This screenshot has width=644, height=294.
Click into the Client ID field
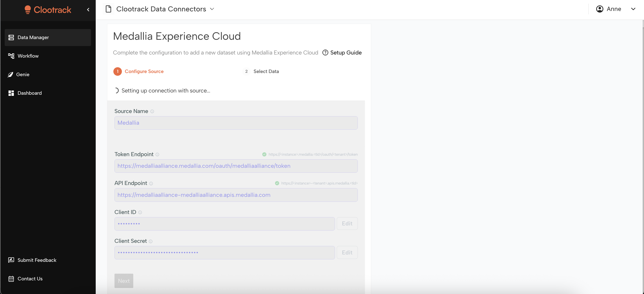(225, 224)
